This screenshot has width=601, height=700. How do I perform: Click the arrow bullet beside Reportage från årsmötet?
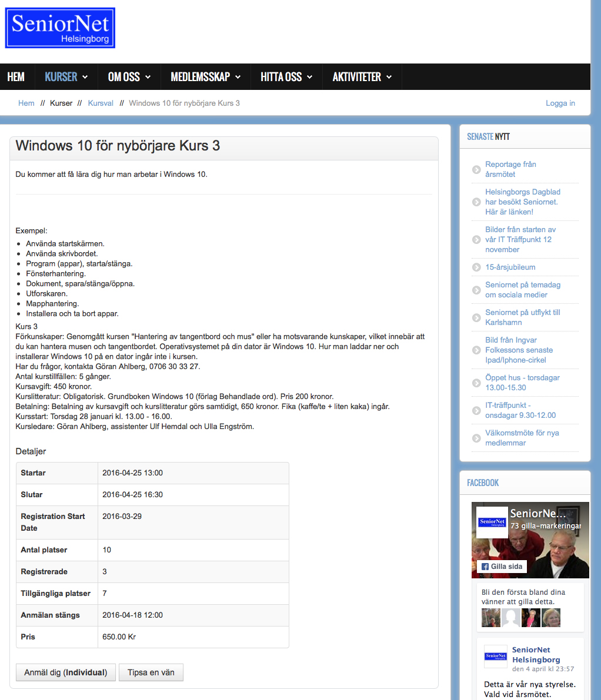(x=476, y=170)
